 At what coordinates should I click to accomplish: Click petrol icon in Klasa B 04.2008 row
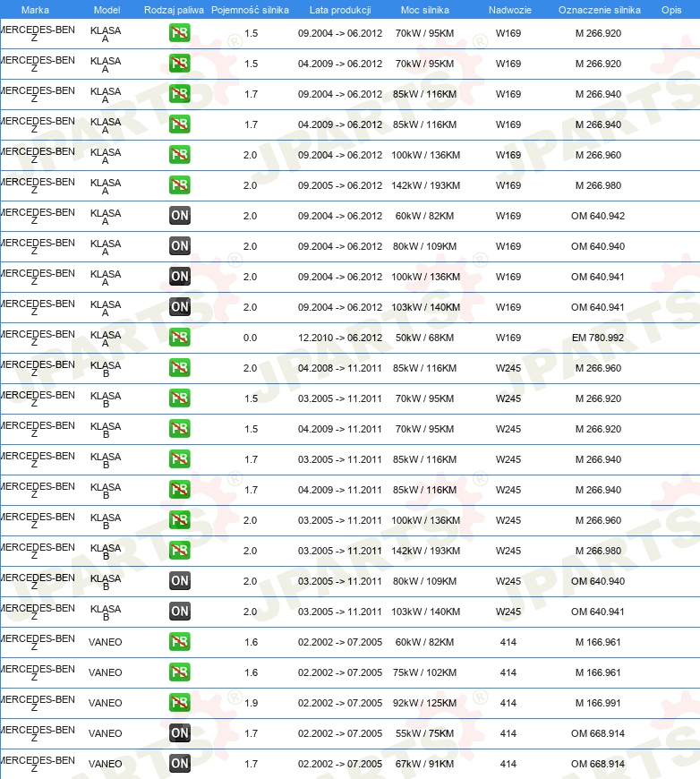coord(179,368)
